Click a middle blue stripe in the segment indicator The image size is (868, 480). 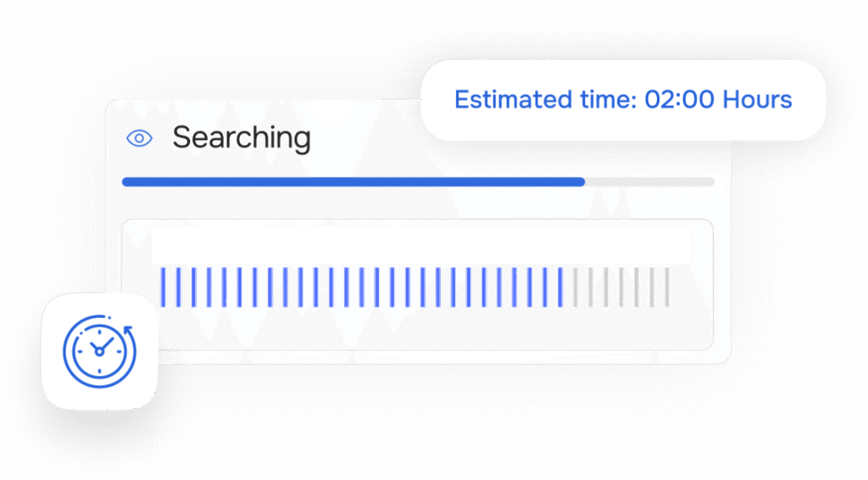tap(361, 287)
